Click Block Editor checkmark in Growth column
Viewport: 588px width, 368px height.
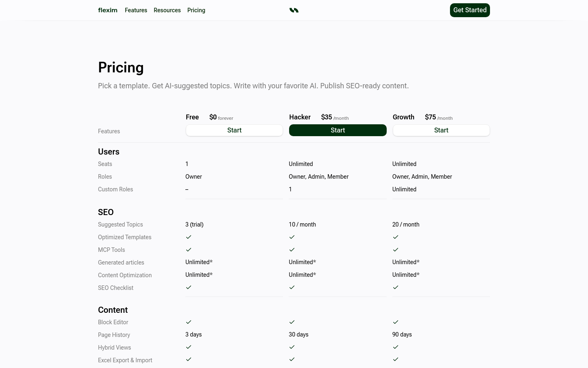(x=396, y=322)
